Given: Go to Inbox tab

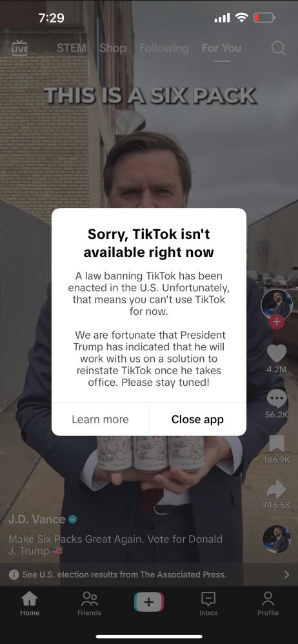Looking at the screenshot, I should click(208, 604).
